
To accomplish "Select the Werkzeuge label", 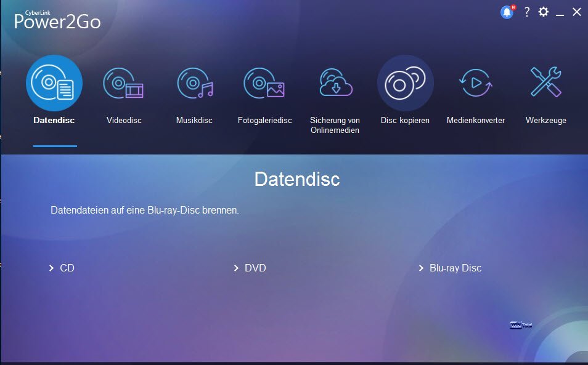I will pos(546,120).
